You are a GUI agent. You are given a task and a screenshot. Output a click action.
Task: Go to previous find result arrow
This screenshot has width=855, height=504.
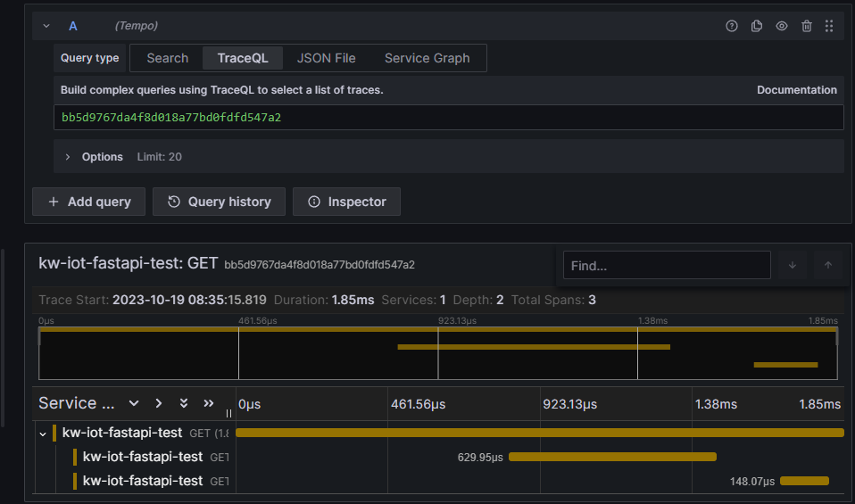(828, 265)
